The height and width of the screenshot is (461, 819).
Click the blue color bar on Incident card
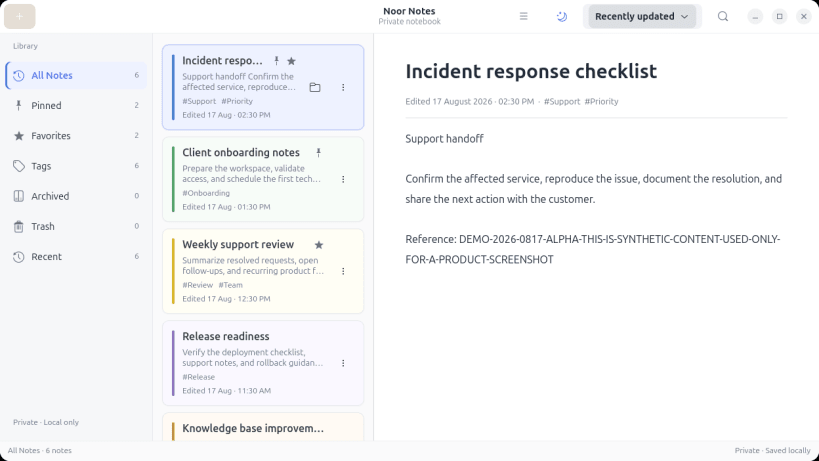[x=173, y=87]
